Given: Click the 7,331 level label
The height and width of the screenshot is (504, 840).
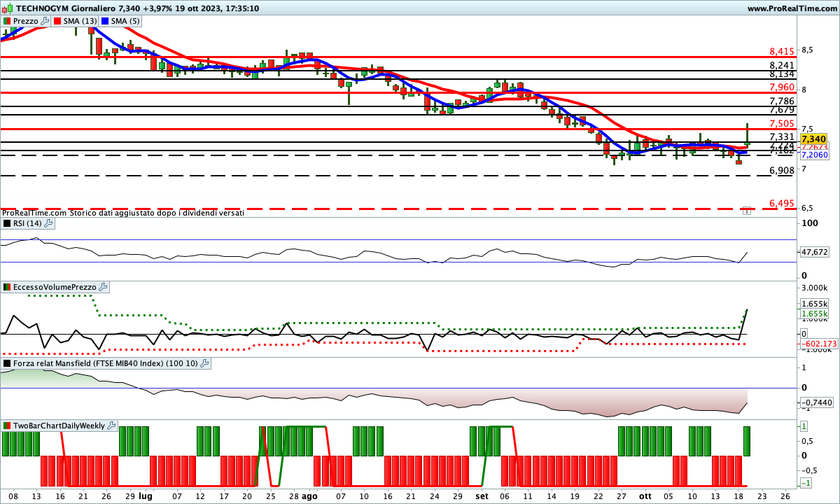Looking at the screenshot, I should pyautogui.click(x=782, y=137).
